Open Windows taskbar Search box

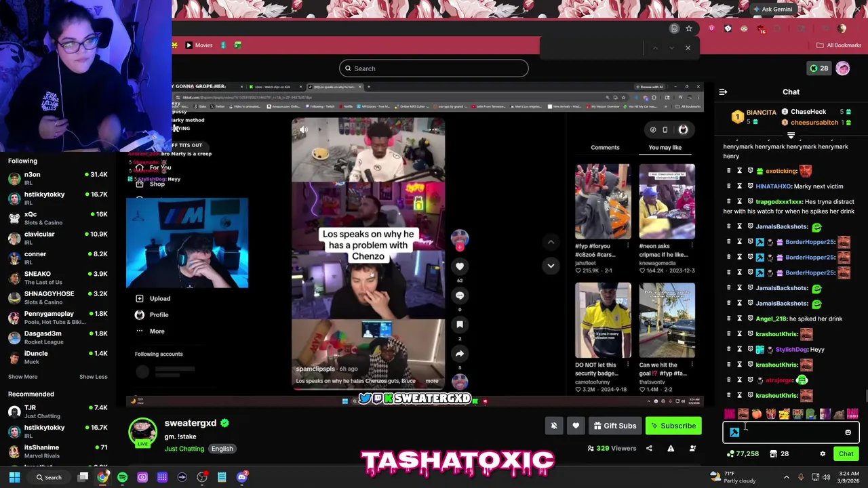click(x=48, y=477)
